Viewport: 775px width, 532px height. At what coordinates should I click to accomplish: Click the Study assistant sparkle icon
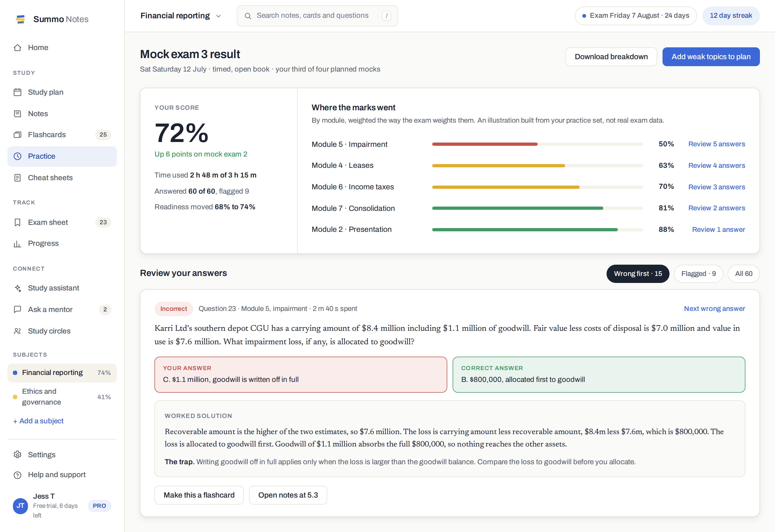(x=18, y=288)
